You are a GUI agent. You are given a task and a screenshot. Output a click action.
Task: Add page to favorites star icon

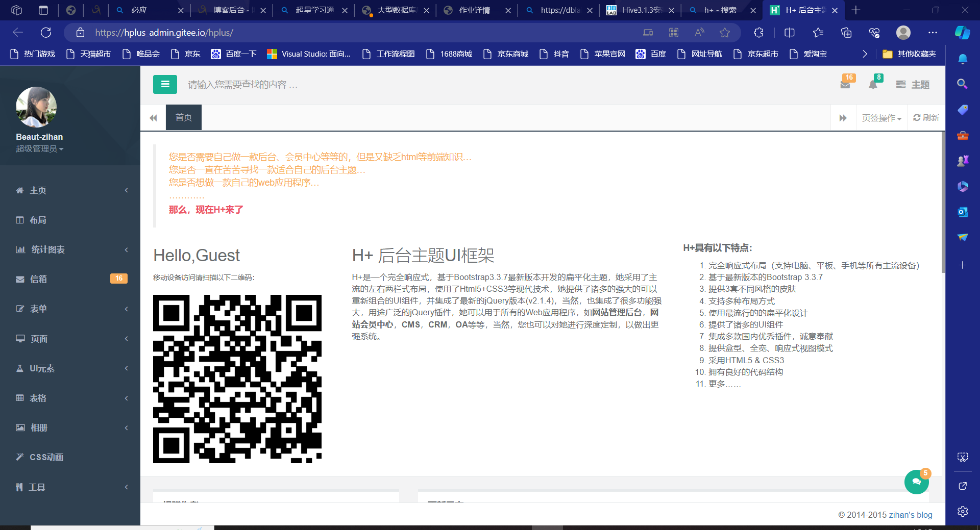click(725, 33)
